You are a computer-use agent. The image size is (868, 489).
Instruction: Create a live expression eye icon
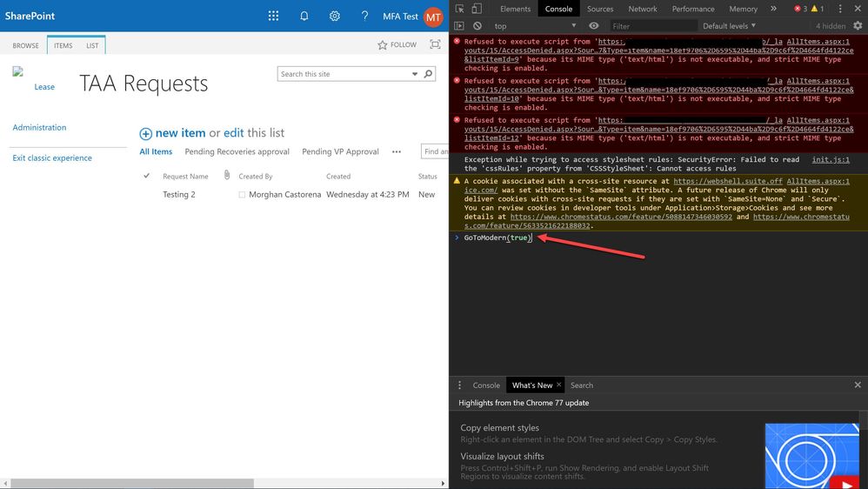[x=593, y=26]
